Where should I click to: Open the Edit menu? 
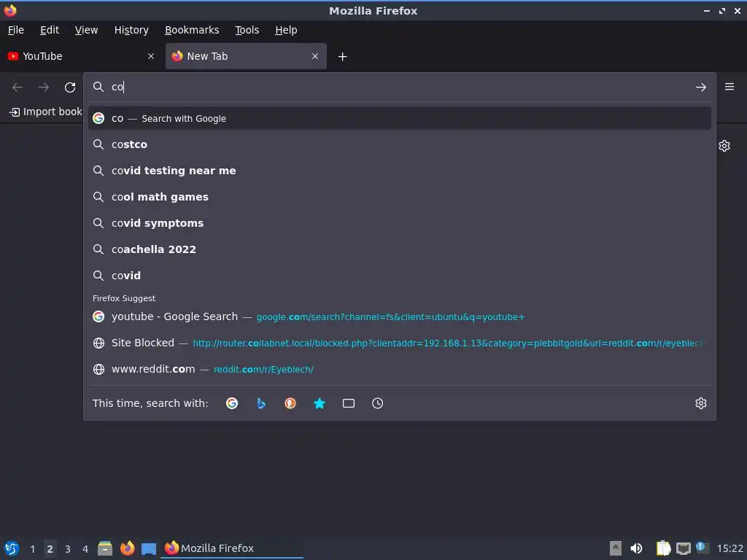50,30
